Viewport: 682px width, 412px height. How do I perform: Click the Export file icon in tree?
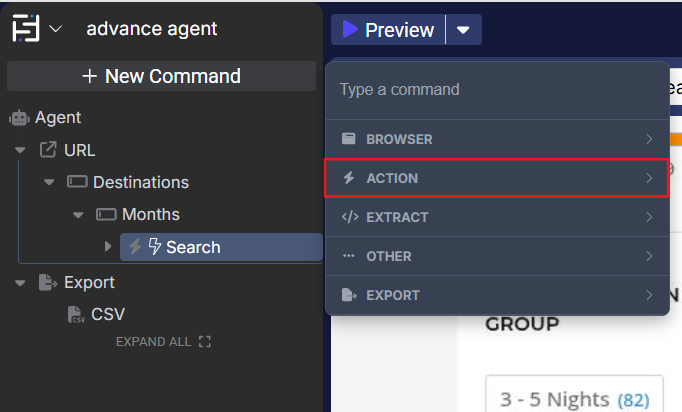(x=47, y=283)
